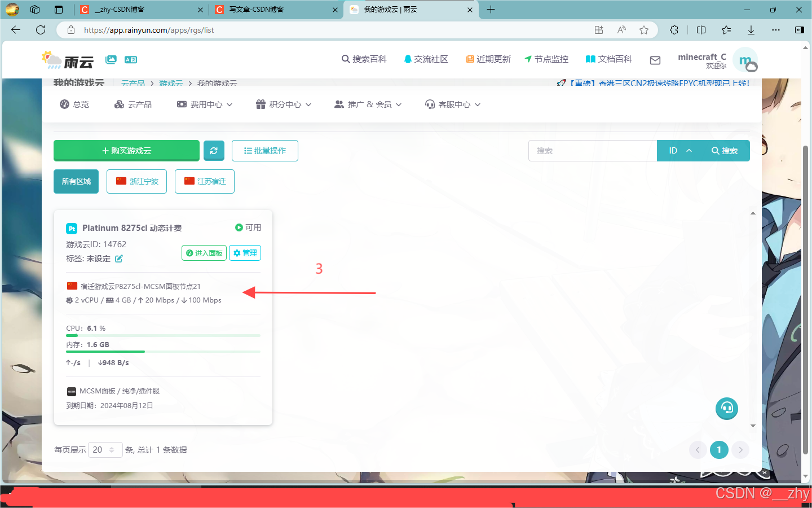Open browser downloads icon

[x=751, y=30]
